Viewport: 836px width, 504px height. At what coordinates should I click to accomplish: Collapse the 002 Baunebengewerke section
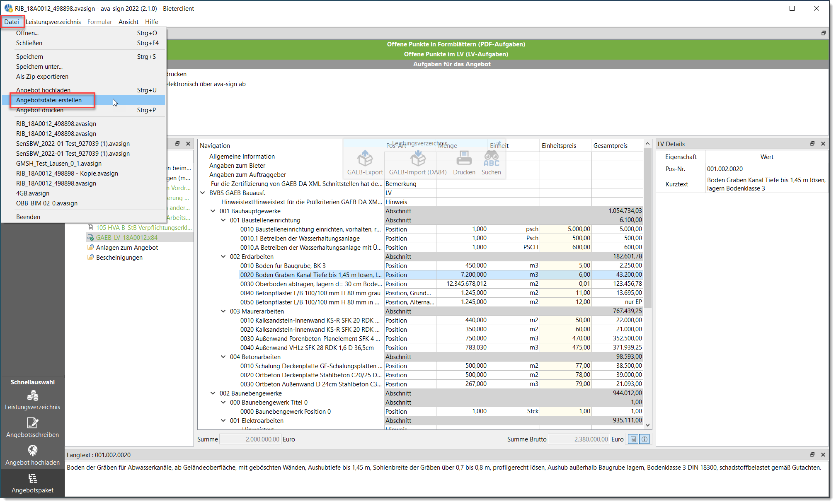213,393
